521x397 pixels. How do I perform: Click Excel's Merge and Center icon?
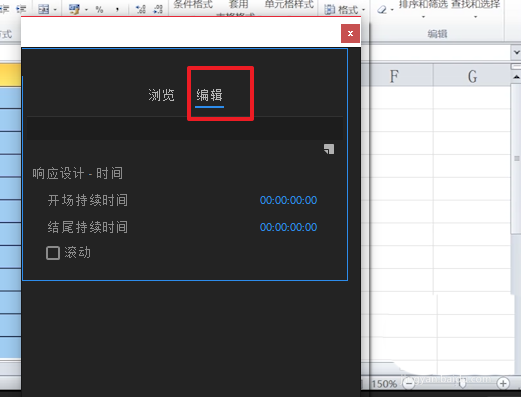pos(43,9)
